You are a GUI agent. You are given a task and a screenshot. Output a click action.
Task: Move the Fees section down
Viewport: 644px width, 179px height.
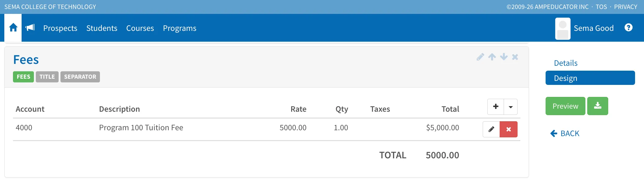(x=504, y=57)
